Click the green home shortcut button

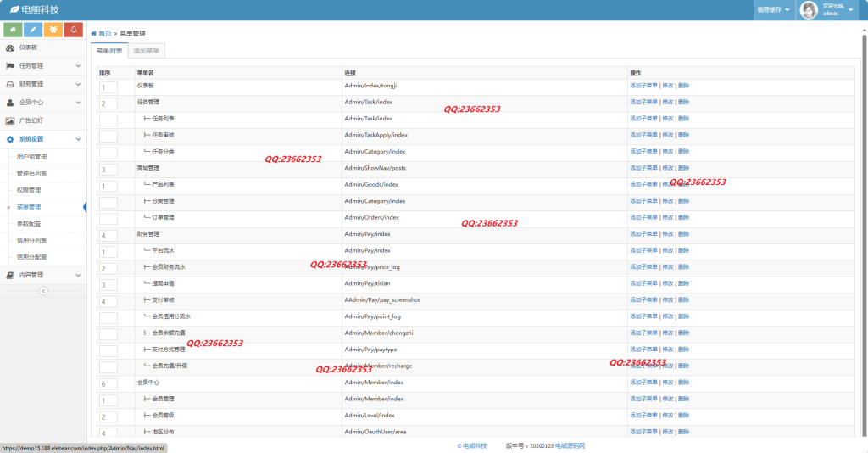pyautogui.click(x=13, y=30)
